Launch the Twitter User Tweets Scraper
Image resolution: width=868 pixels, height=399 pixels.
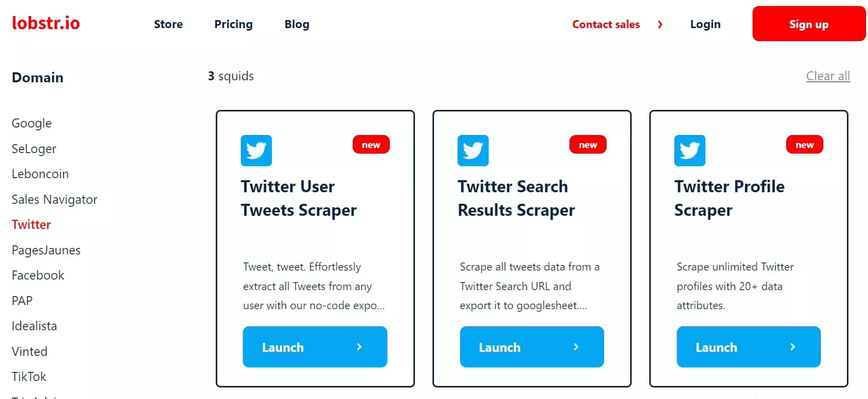click(x=315, y=347)
